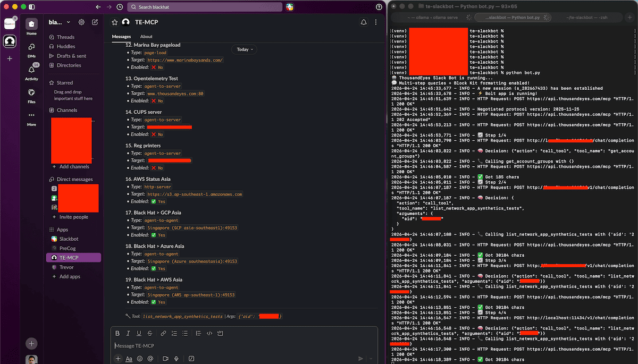Star the TE-MCP conversation
The width and height of the screenshot is (638, 364).
(114, 22)
